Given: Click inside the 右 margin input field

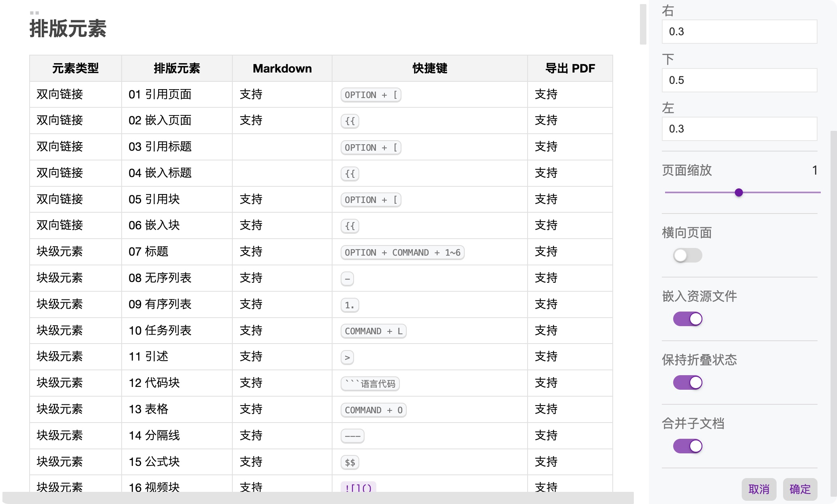Looking at the screenshot, I should click(x=739, y=32).
